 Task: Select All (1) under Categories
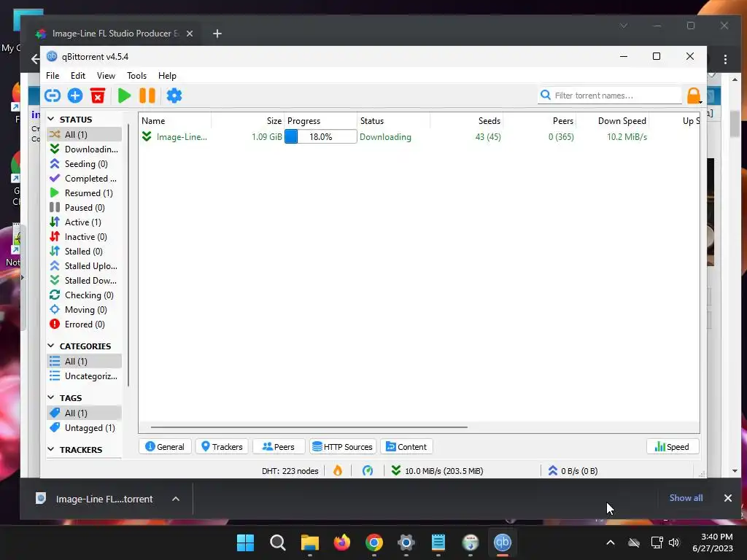pos(85,362)
